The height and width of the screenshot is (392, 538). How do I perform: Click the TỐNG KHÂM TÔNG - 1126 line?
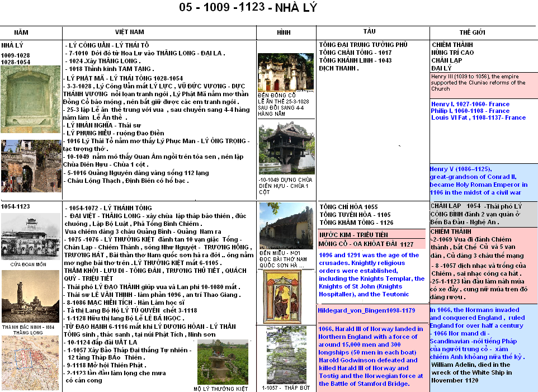tap(356, 223)
